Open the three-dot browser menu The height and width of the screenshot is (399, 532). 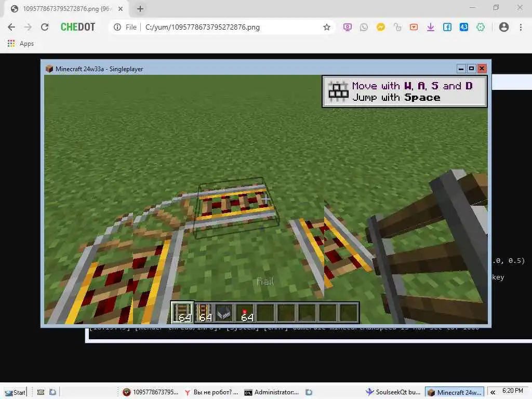coord(521,27)
